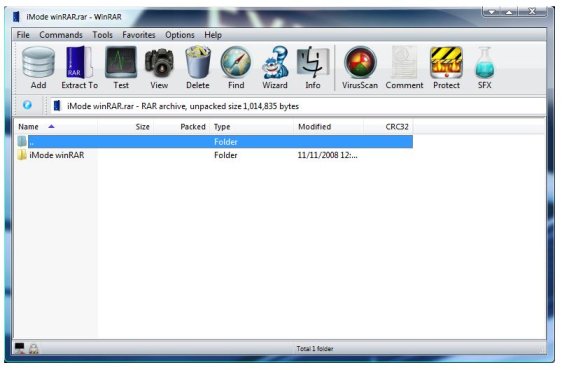This screenshot has width=562, height=370.
Task: Sort by the Type column header
Action: point(252,127)
